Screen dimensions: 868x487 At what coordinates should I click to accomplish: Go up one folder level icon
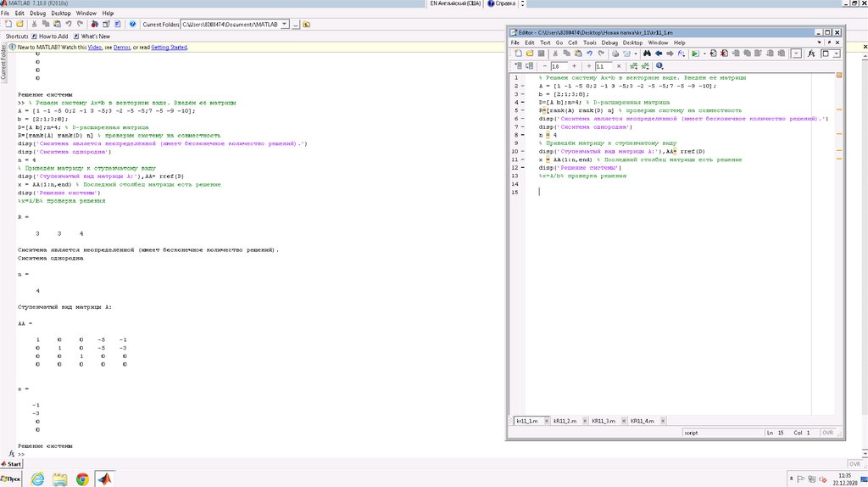[x=306, y=25]
